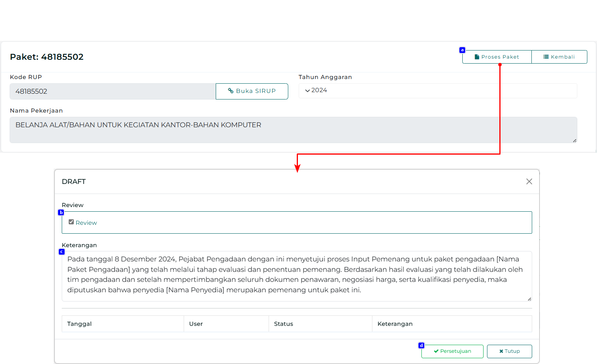Focus the Keterangan text area in the dialog

tap(296, 276)
